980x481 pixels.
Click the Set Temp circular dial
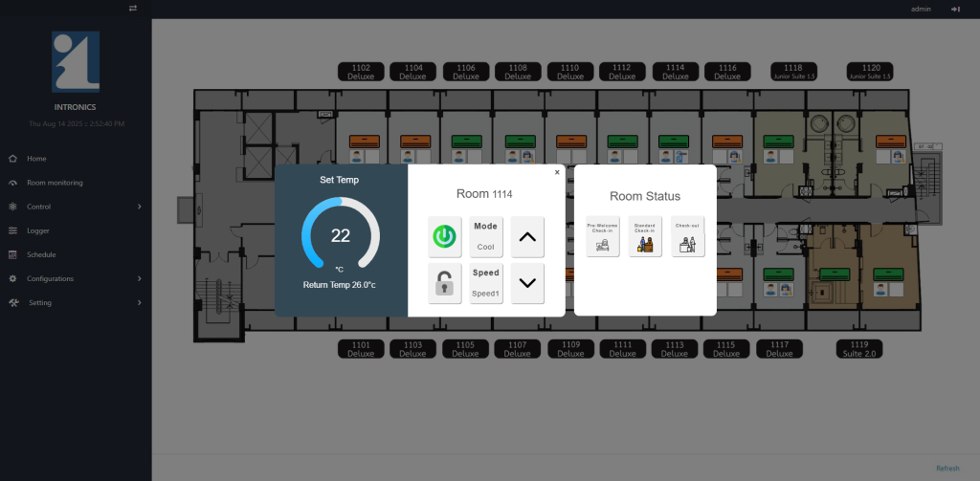[341, 236]
